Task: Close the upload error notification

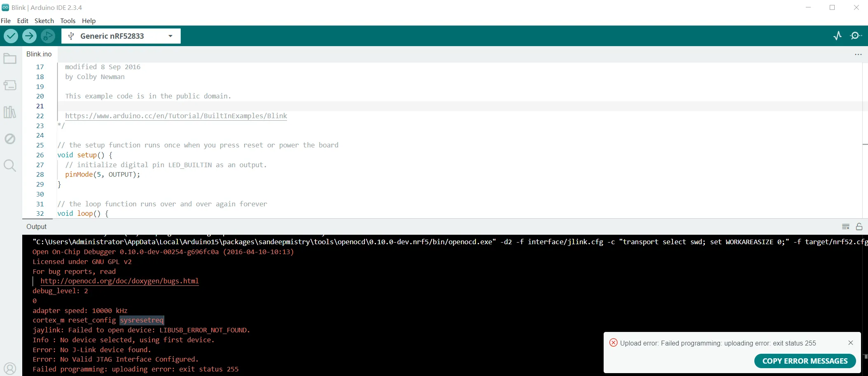Action: point(851,343)
